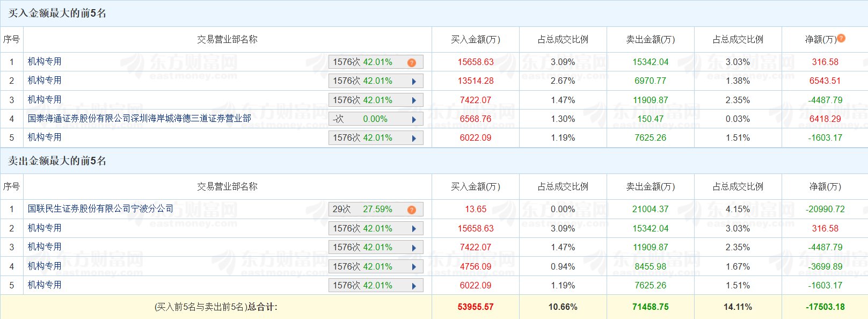Click 买入金额(万) header in the buy table
The width and height of the screenshot is (868, 319).
point(475,39)
